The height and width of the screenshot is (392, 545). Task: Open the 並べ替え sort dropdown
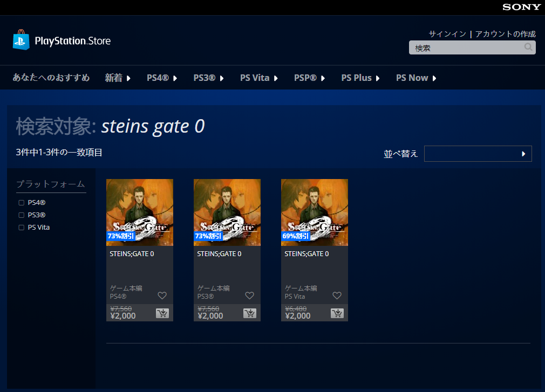click(x=478, y=154)
